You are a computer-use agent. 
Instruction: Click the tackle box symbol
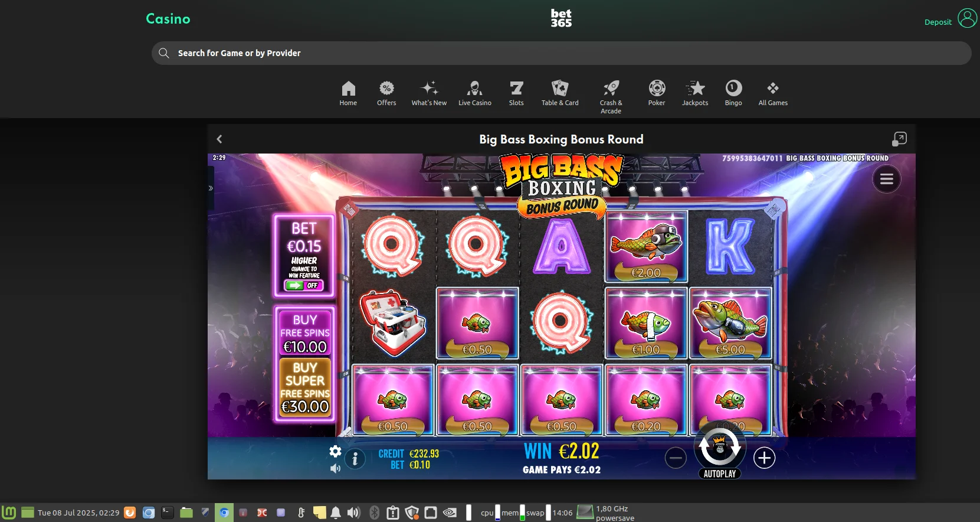(x=392, y=322)
